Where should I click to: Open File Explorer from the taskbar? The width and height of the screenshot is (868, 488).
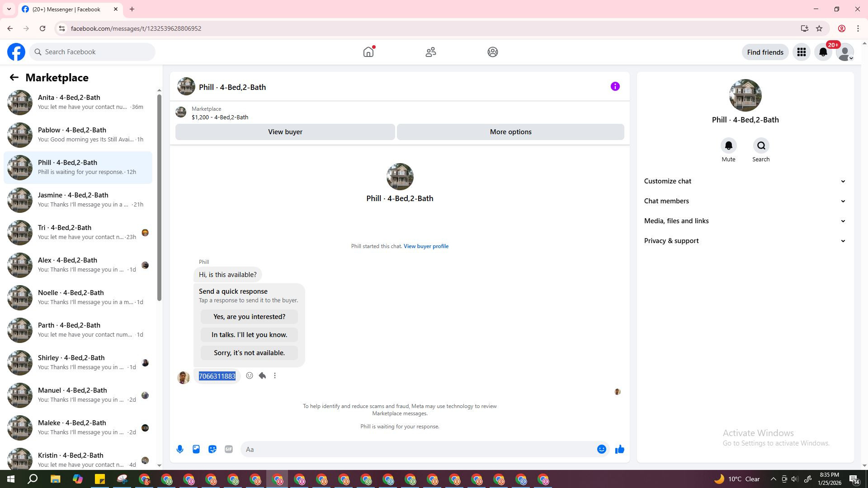pos(55,479)
